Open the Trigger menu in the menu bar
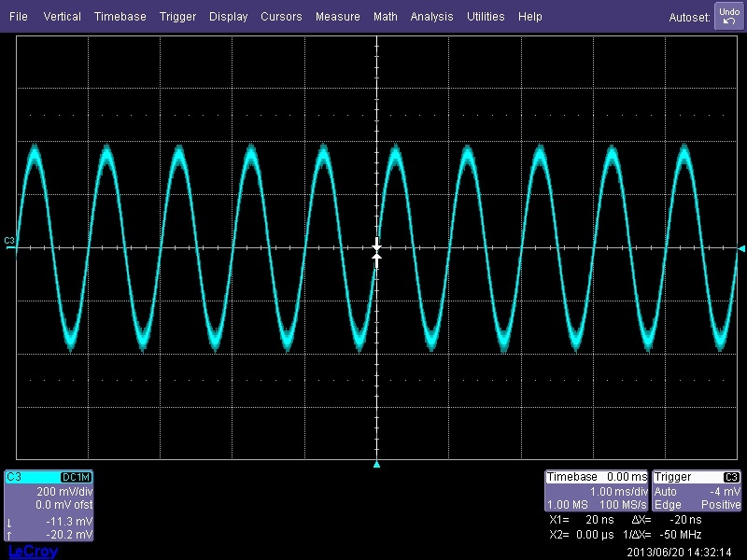The width and height of the screenshot is (747, 560). point(177,17)
